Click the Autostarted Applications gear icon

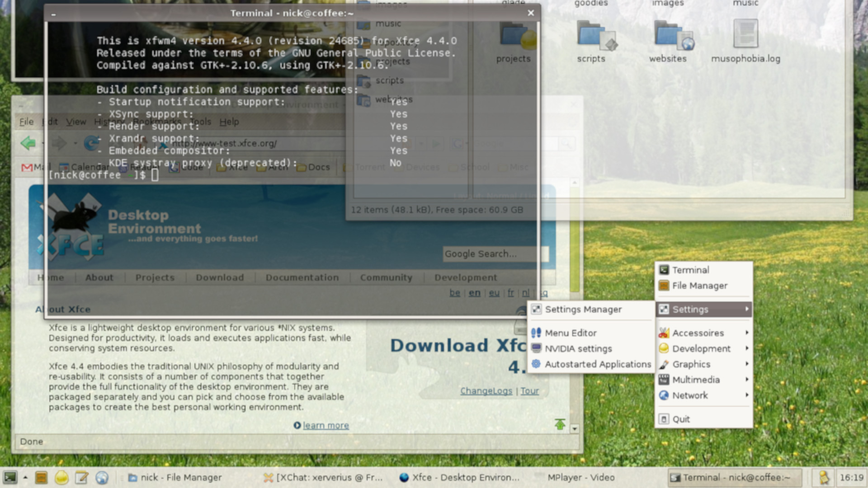pyautogui.click(x=536, y=364)
